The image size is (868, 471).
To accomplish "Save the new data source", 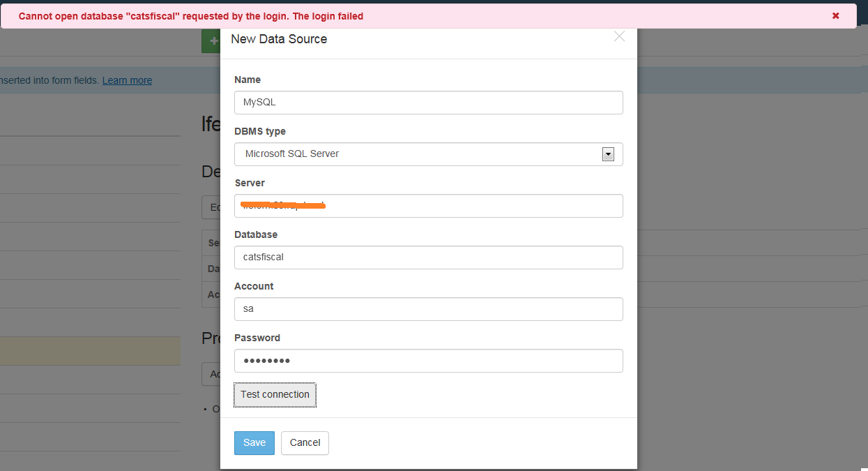I will pos(254,443).
